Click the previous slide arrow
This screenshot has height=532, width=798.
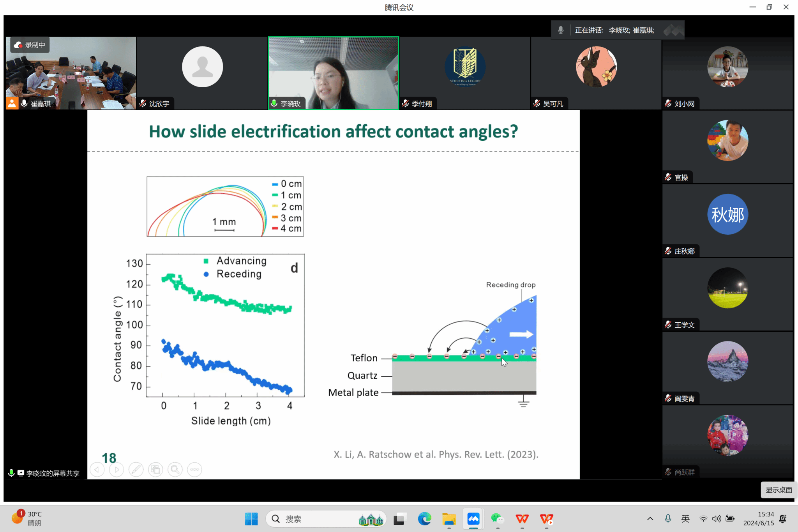pyautogui.click(x=97, y=470)
